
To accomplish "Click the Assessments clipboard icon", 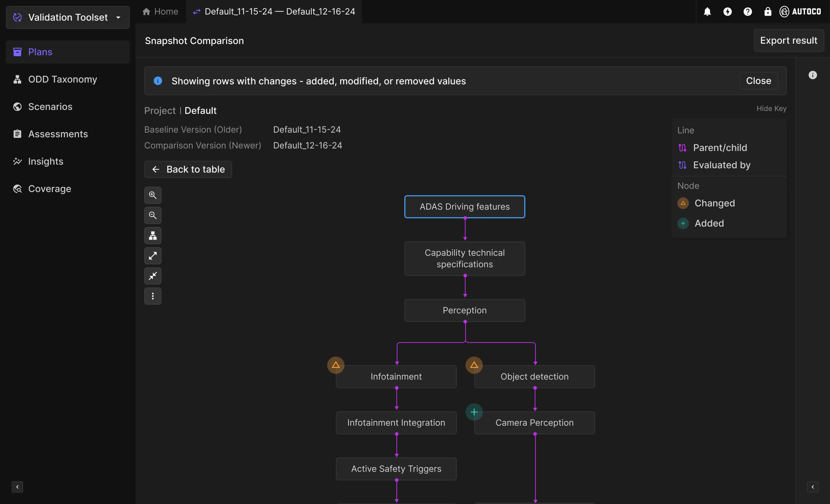I will [x=17, y=134].
